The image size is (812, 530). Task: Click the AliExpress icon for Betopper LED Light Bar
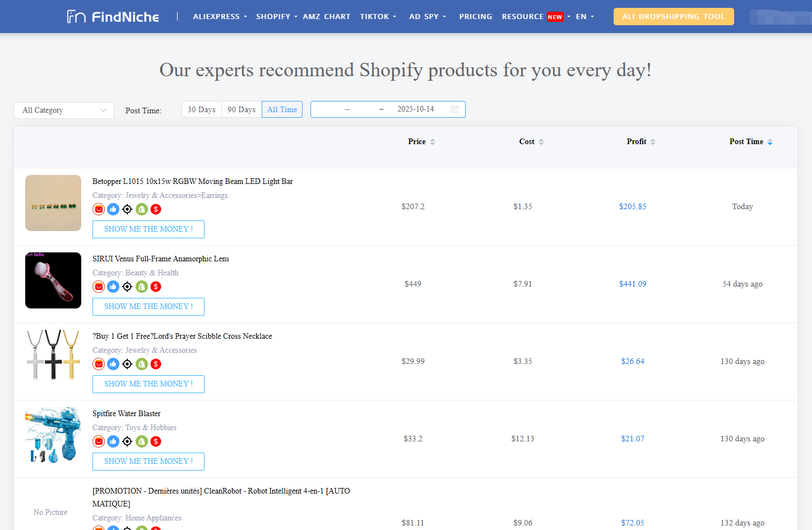pyautogui.click(x=99, y=209)
